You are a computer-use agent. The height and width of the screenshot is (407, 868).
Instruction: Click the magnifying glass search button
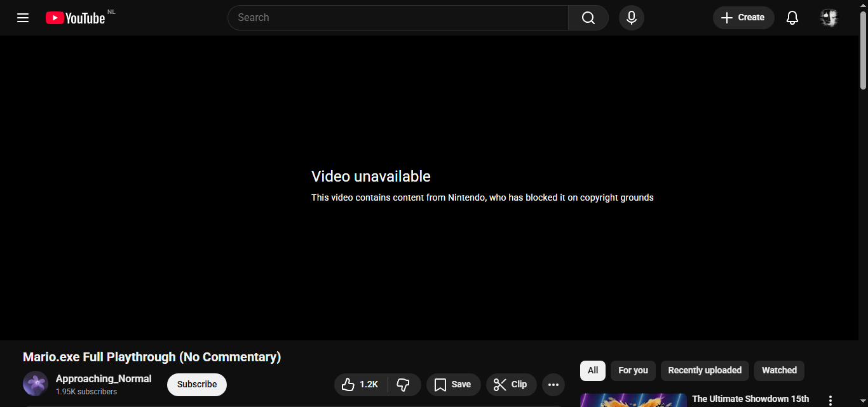click(588, 18)
